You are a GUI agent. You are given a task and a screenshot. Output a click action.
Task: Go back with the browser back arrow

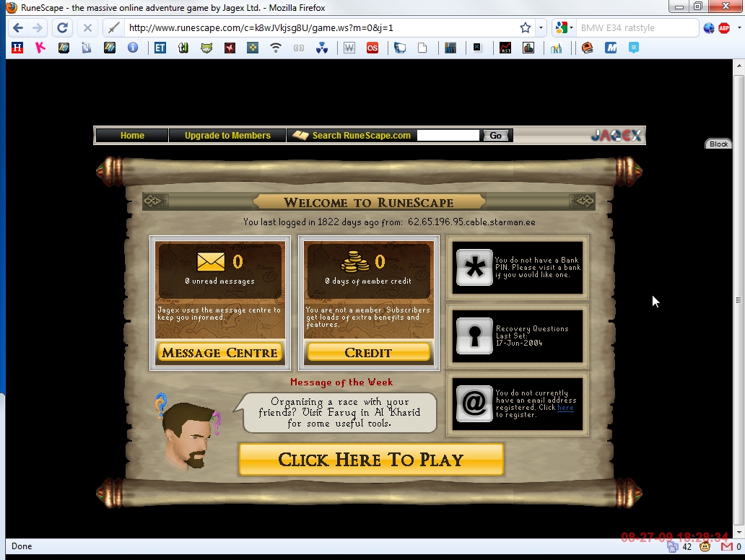point(18,28)
